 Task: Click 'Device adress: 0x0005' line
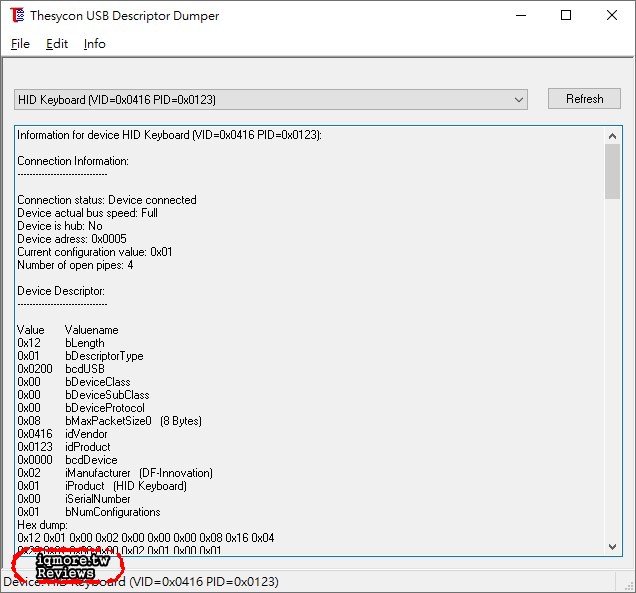tap(72, 239)
